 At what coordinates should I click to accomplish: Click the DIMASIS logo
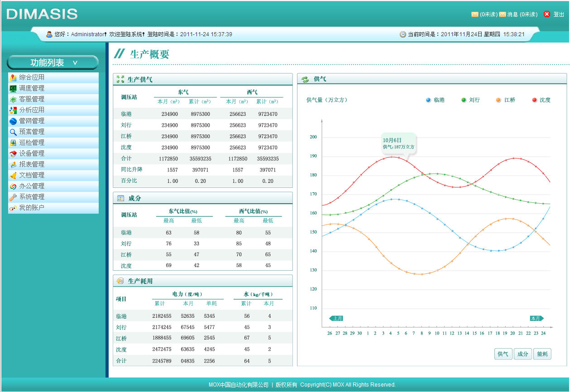(42, 14)
